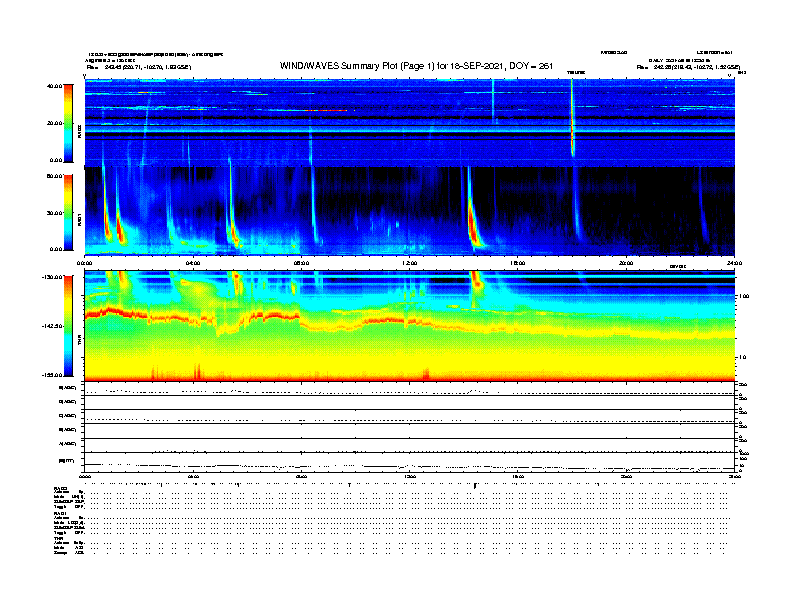Image resolution: width=792 pixels, height=612 pixels.
Task: Click the 20.00 label on RAD2 color scale
Action: (x=54, y=123)
